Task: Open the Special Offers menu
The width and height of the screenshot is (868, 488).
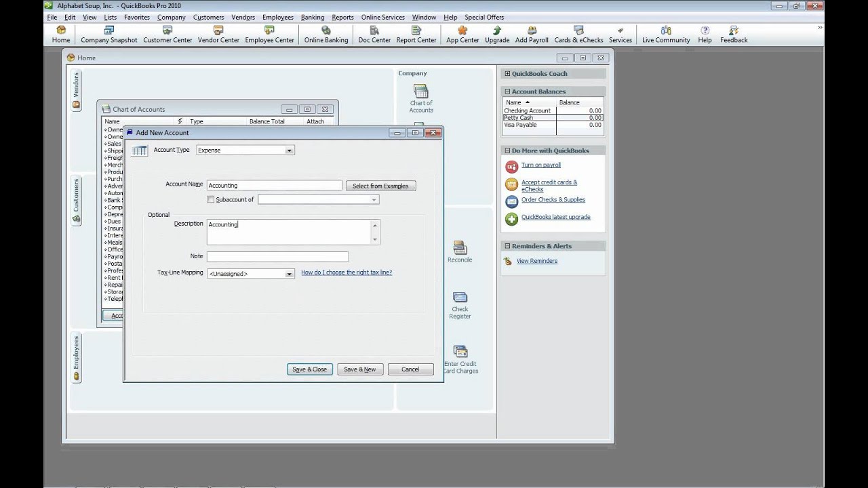Action: coord(484,17)
